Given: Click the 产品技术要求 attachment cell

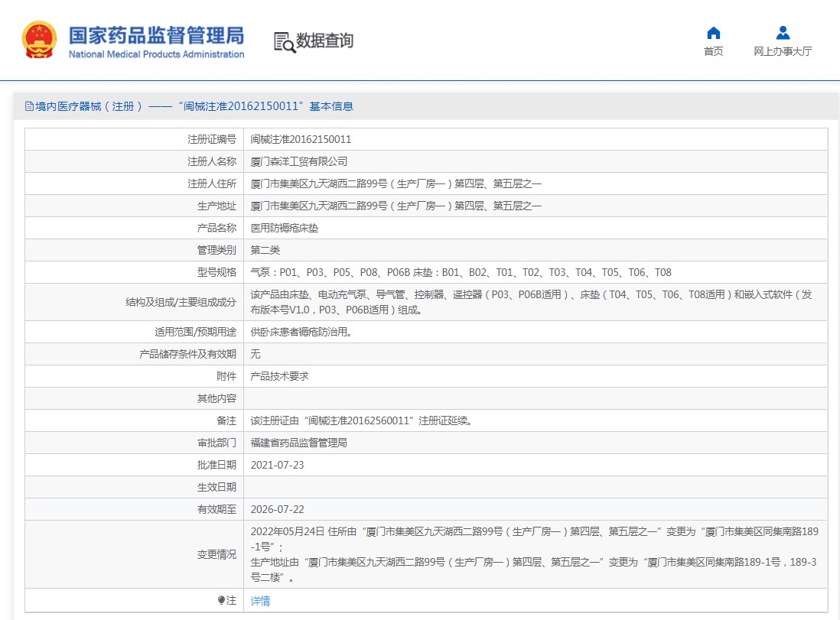Looking at the screenshot, I should pyautogui.click(x=280, y=377).
